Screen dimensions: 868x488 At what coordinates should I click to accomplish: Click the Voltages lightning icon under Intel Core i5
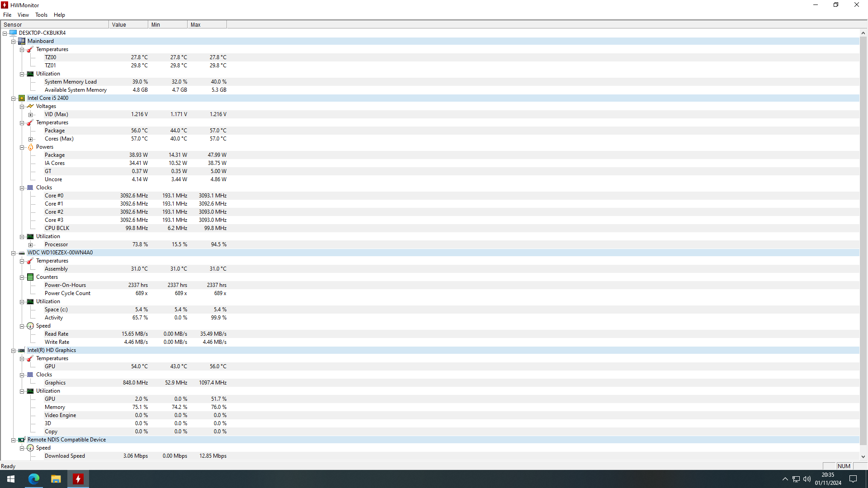coord(30,106)
